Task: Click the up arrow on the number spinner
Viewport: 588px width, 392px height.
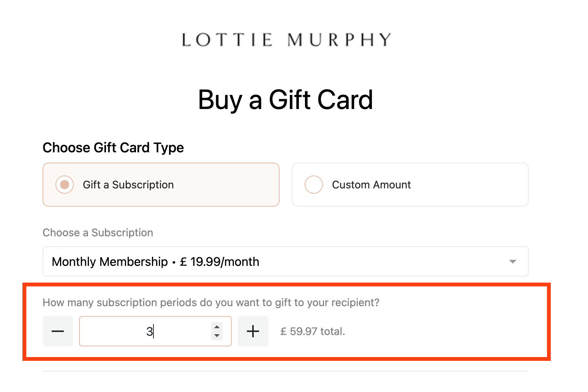Action: point(216,327)
